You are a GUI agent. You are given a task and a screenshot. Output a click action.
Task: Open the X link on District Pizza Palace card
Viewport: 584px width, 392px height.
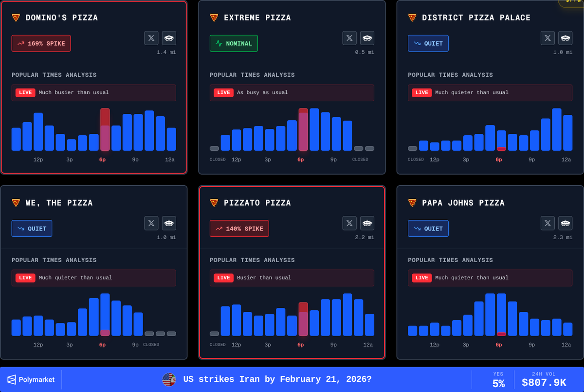(x=547, y=38)
